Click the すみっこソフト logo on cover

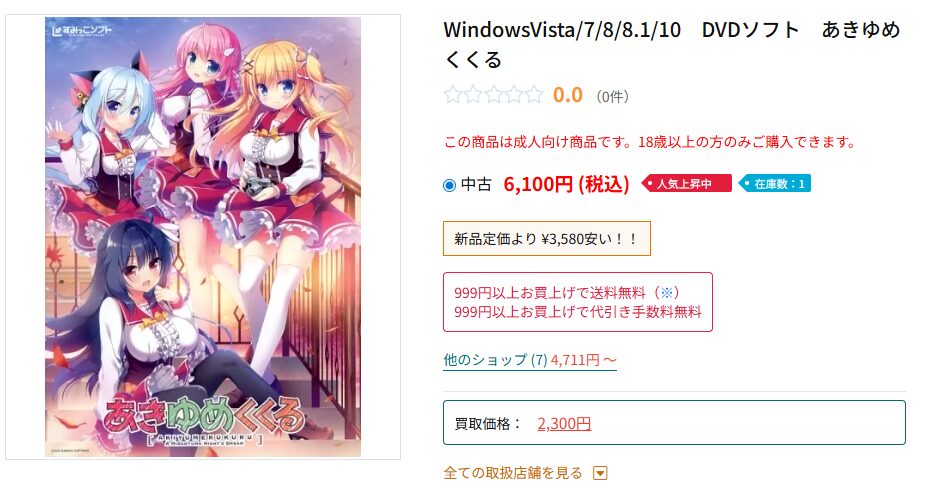pyautogui.click(x=82, y=30)
